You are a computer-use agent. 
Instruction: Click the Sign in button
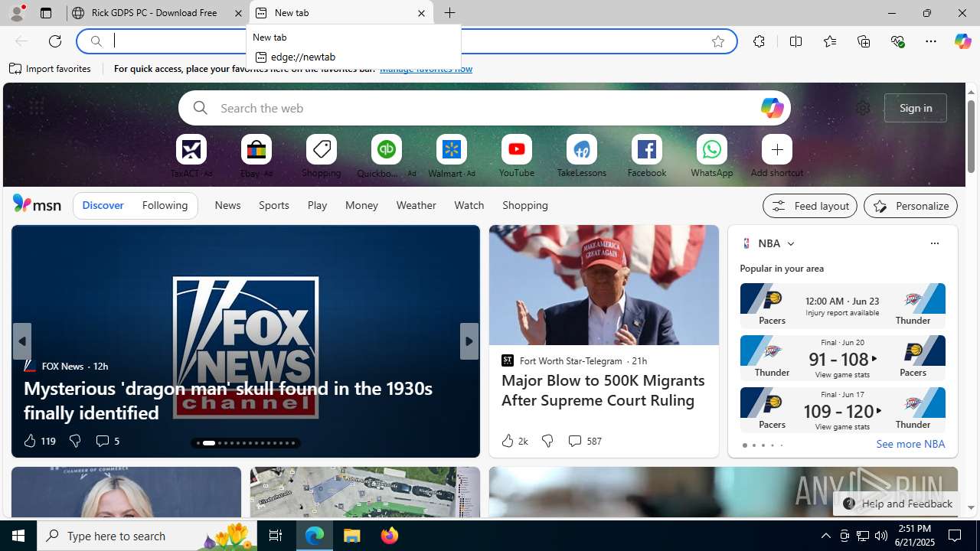click(x=915, y=108)
